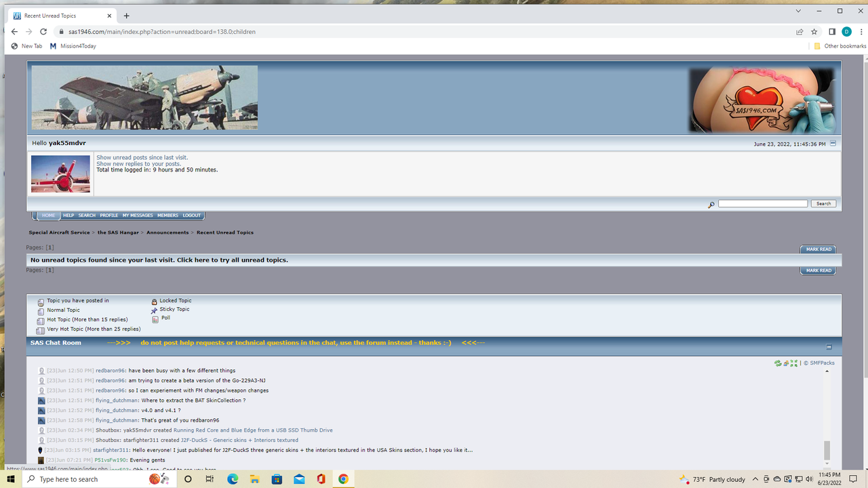Collapse the SAS Chat Room panel icon
Screen dimensions: 868x488
coord(829,346)
